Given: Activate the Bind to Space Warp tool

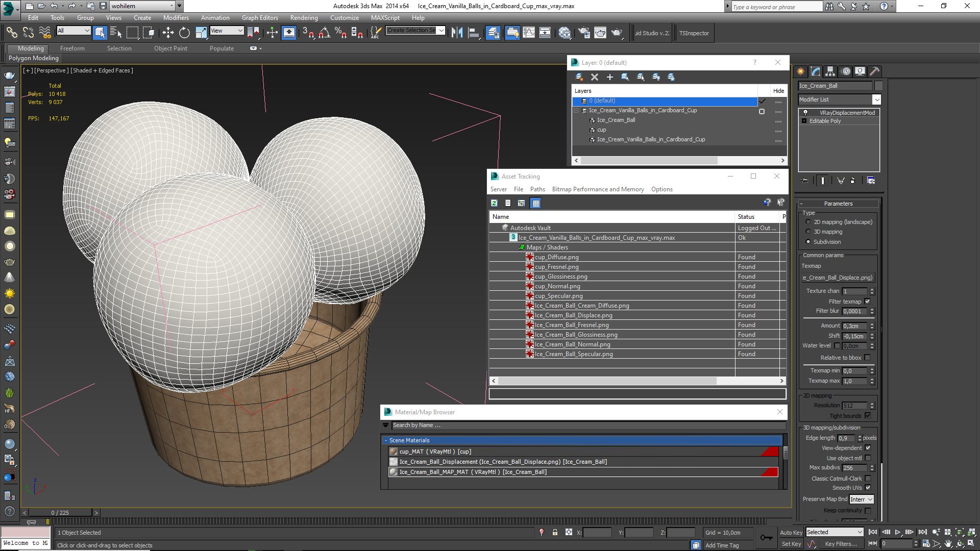Looking at the screenshot, I should coord(45,33).
